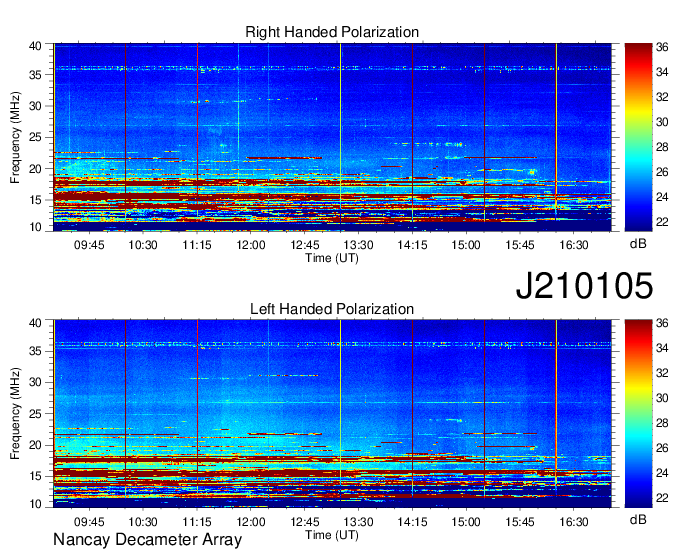Click 10:30 time tick under Right Handed plot
Viewport: 680px width, 552px height.
click(143, 245)
